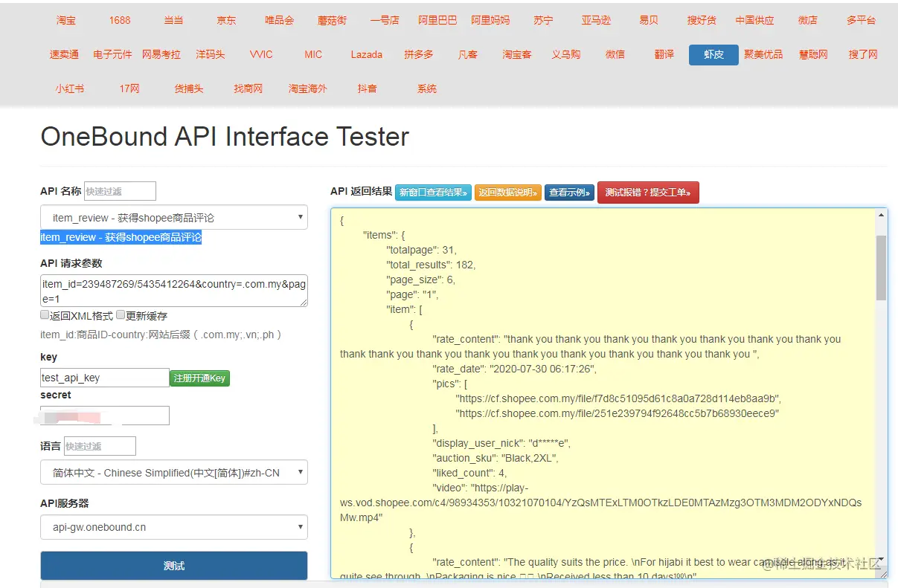Check the 返回XML格式 checkbox

click(45, 315)
